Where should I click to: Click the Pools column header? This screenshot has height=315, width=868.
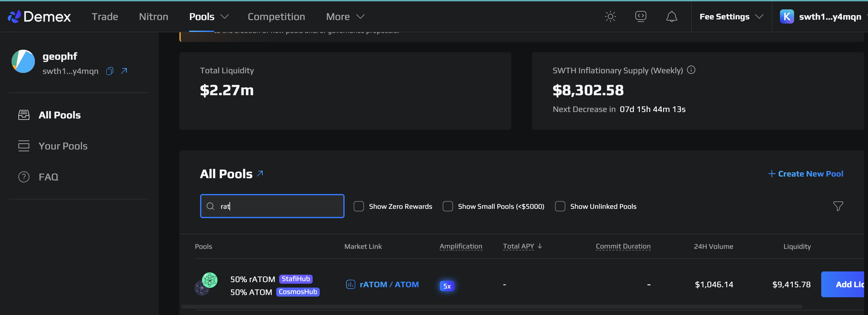[203, 246]
